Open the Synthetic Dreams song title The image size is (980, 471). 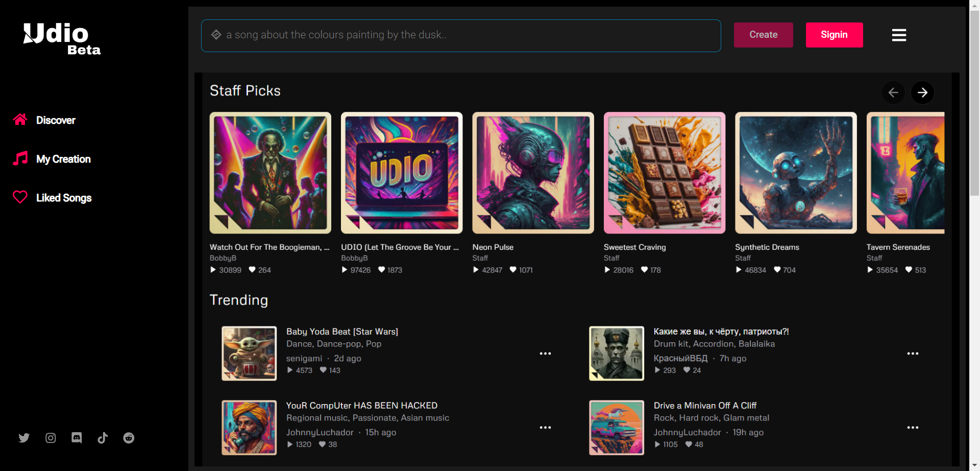[767, 247]
